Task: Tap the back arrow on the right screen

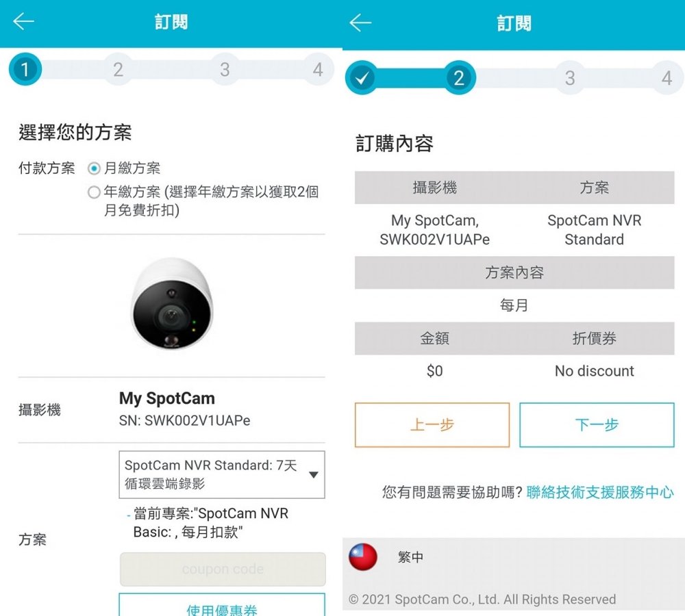Action: point(360,23)
